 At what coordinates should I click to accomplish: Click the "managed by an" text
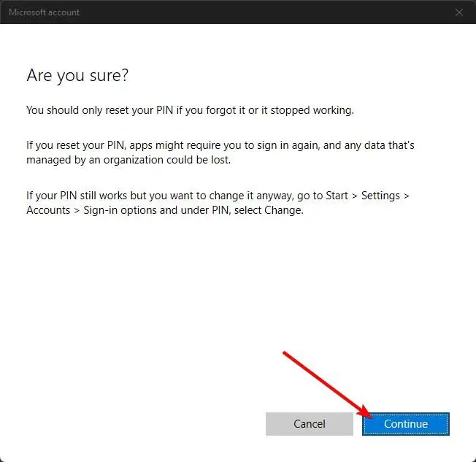[x=64, y=159]
